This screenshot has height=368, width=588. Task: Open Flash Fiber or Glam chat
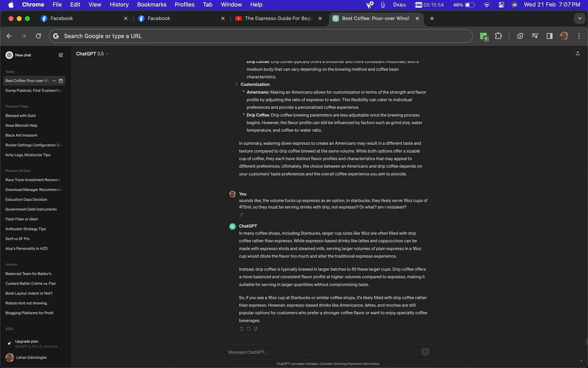coord(22,219)
